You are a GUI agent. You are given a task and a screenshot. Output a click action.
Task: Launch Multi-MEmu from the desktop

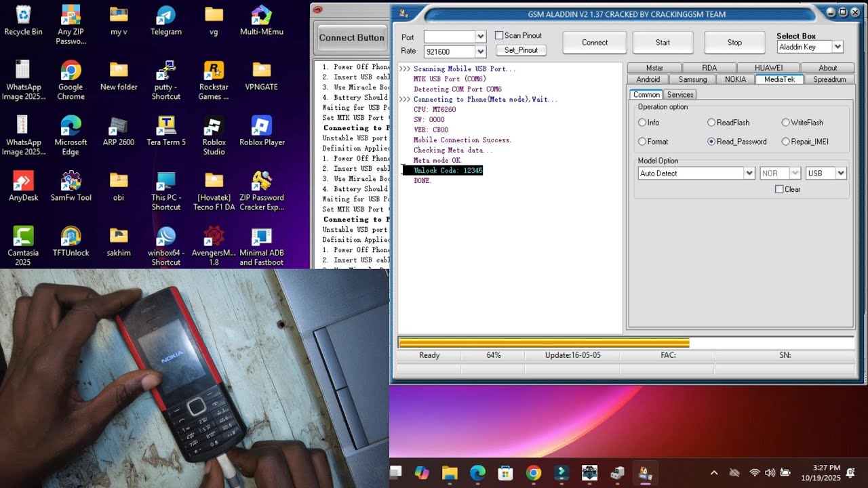pyautogui.click(x=262, y=20)
